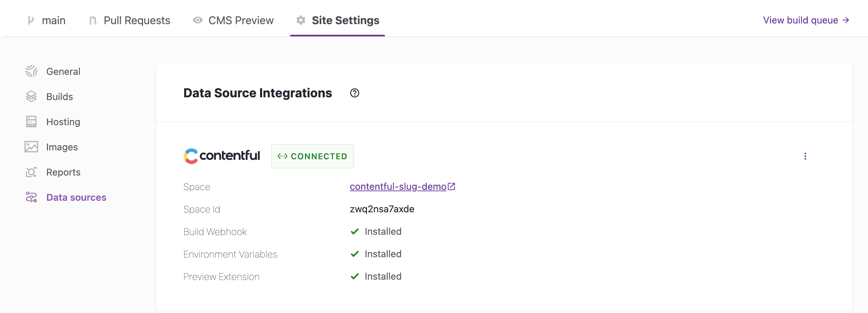The height and width of the screenshot is (313, 868).
Task: Switch to the main branch tab
Action: 46,20
